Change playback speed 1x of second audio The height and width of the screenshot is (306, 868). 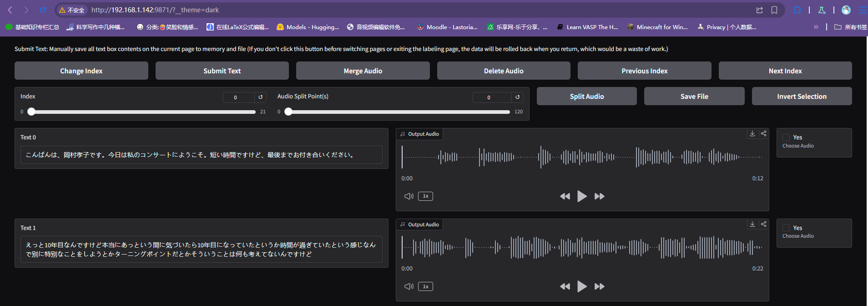(x=425, y=286)
